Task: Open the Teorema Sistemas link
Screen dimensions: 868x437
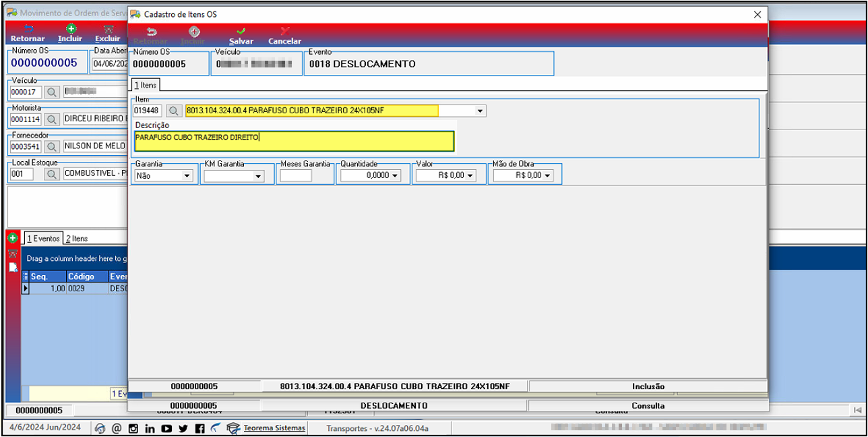Action: (274, 428)
